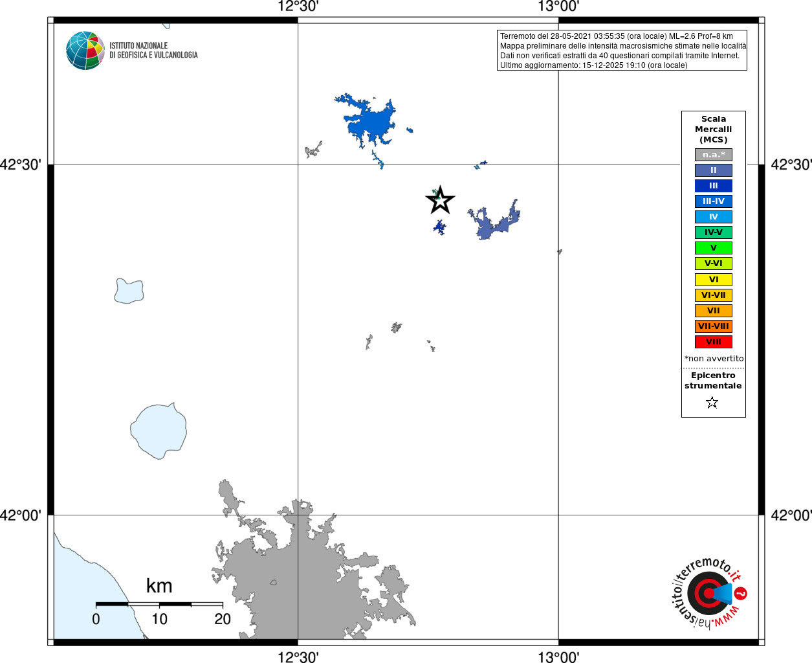
Task: Select the VI yellow legend swatch
Action: [714, 280]
